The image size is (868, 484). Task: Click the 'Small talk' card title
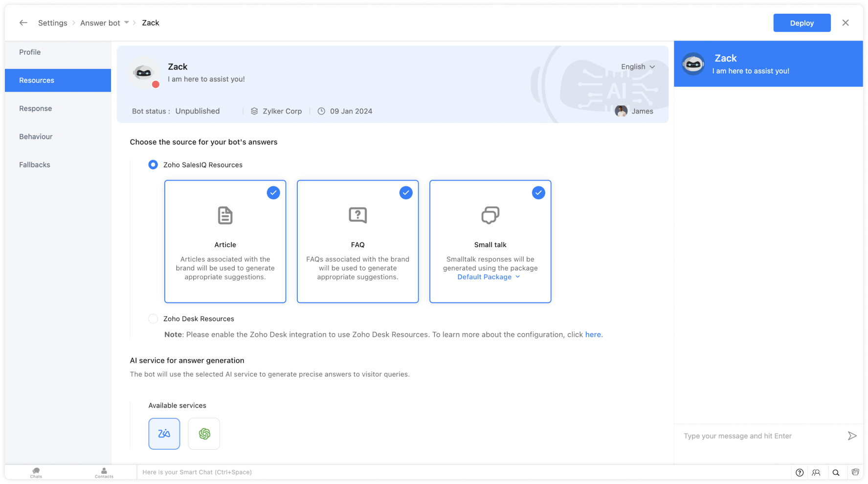(490, 245)
